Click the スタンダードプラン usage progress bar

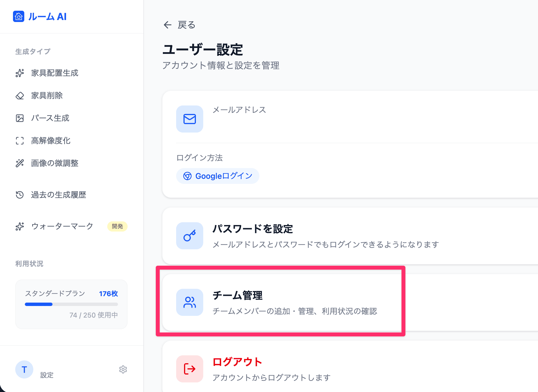pos(71,304)
